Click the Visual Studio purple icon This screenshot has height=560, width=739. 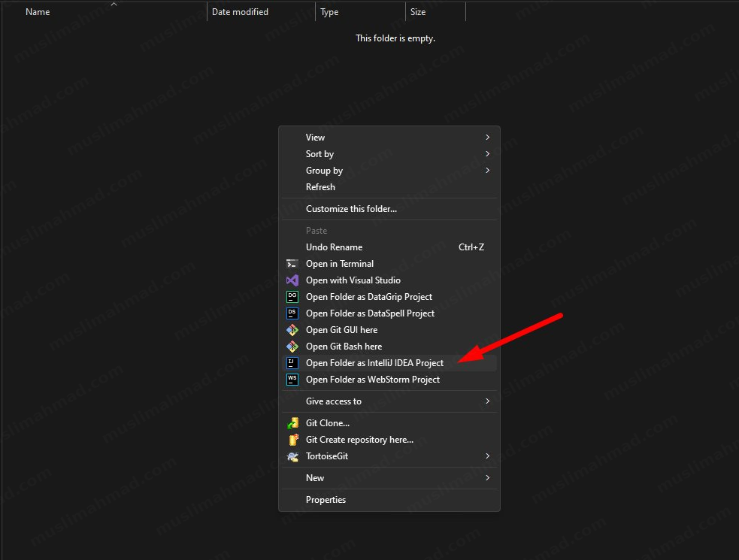pyautogui.click(x=292, y=280)
